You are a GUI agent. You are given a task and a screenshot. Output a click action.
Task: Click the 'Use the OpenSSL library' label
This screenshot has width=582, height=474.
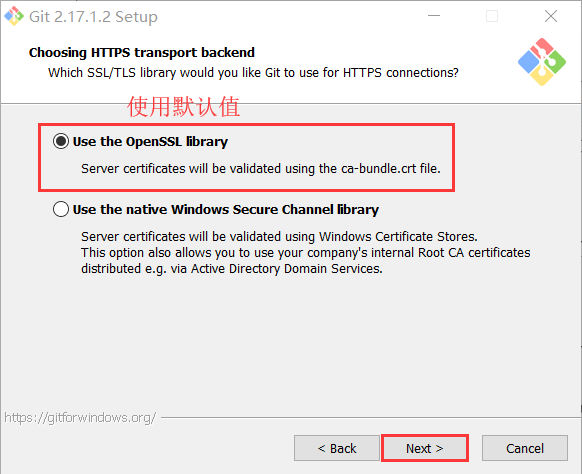[x=150, y=142]
